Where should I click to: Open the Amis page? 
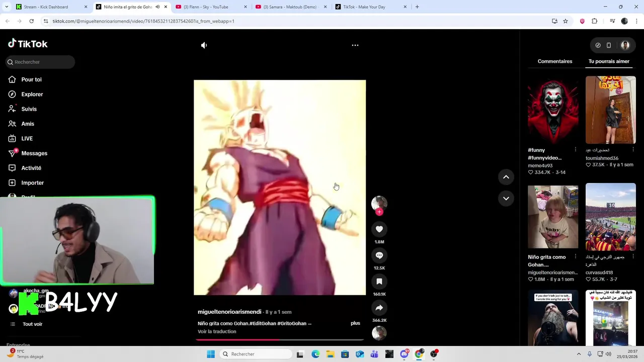28,124
